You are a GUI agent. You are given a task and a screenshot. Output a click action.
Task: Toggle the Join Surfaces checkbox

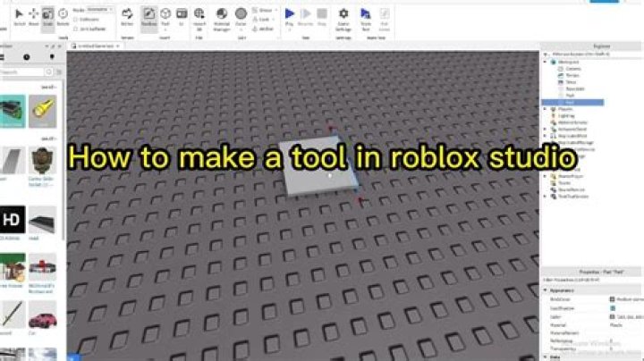[75, 29]
